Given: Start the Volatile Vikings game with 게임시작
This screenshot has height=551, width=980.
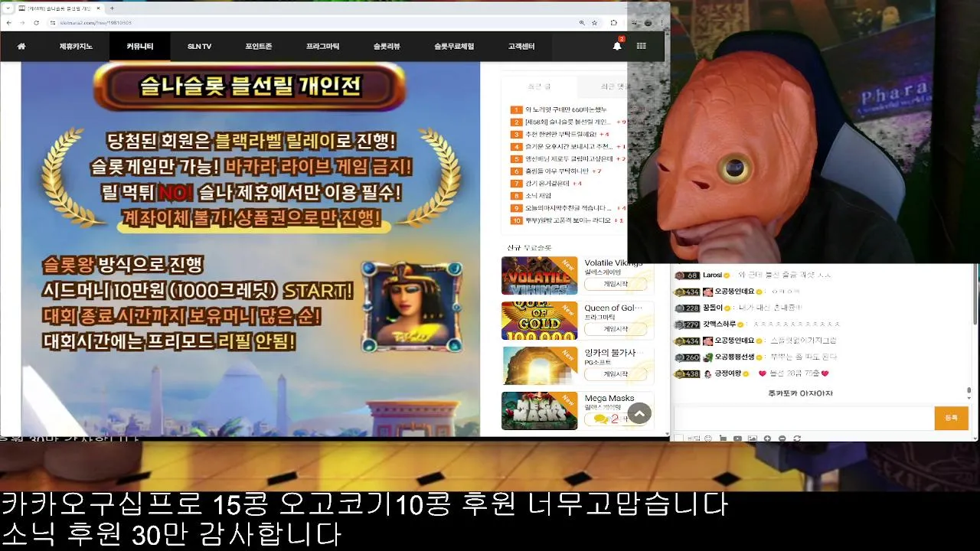Looking at the screenshot, I should [615, 284].
